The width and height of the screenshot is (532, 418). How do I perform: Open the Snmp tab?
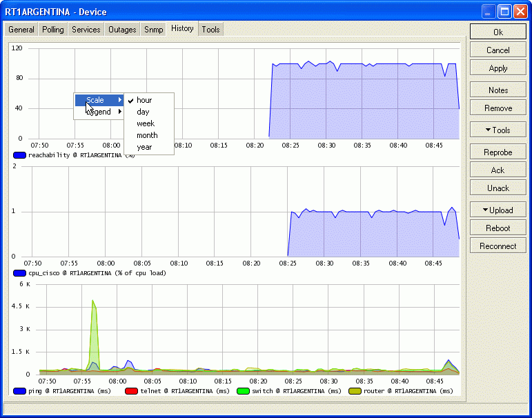154,30
